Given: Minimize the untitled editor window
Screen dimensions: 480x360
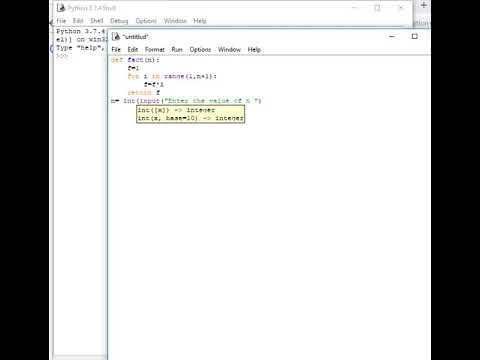Looking at the screenshot, I should click(x=392, y=36).
